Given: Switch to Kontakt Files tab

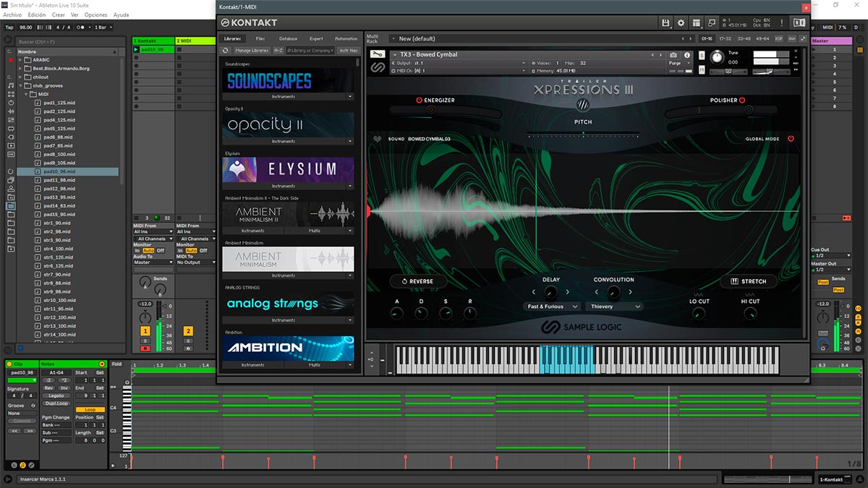Looking at the screenshot, I should (x=260, y=38).
